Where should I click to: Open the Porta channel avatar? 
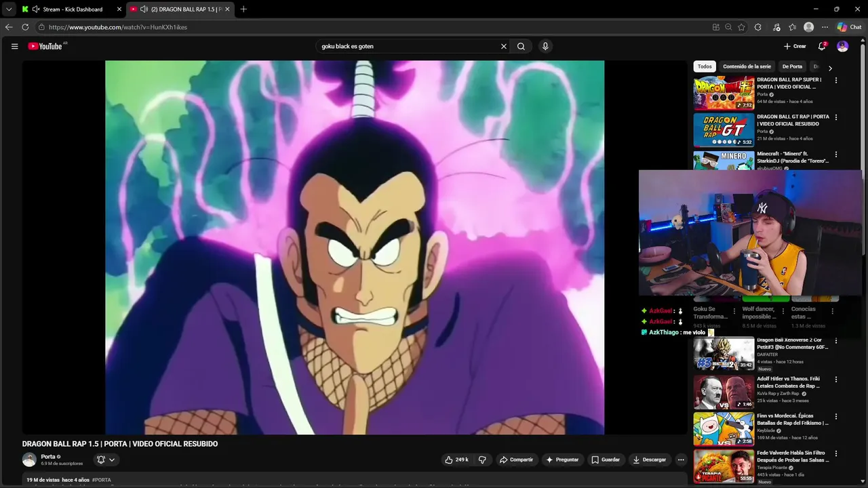(x=29, y=460)
